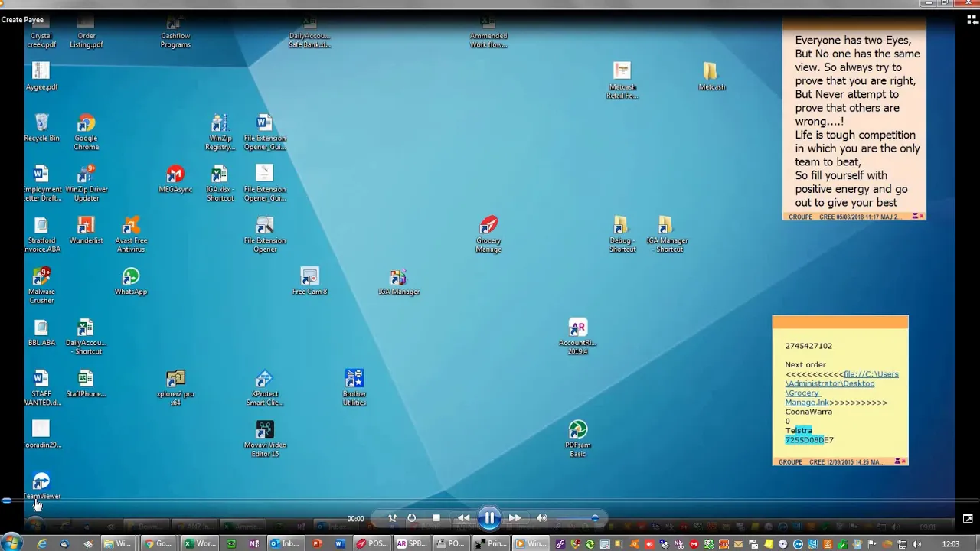980x551 pixels.
Task: Open Aygee.pdf desktop file
Action: 41,77
